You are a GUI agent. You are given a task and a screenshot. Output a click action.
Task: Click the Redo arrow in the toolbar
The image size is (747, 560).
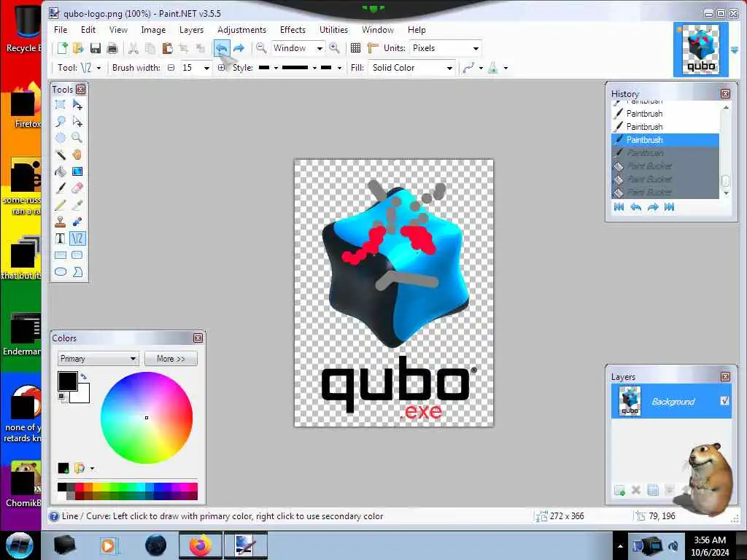pyautogui.click(x=239, y=47)
